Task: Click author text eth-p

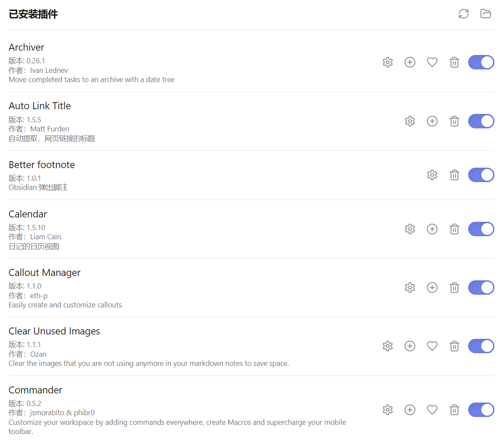Action: point(39,296)
